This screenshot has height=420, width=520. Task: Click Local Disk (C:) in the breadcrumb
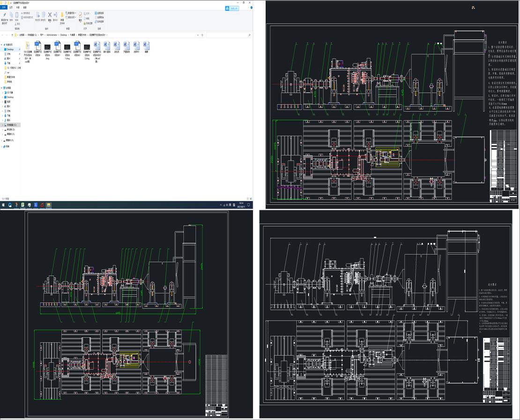[x=32, y=35]
